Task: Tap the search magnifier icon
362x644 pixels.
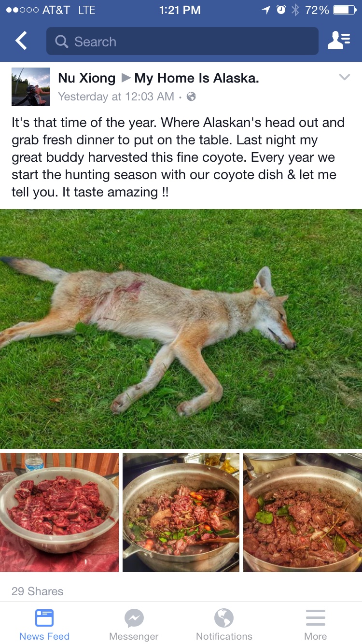Action: point(62,42)
